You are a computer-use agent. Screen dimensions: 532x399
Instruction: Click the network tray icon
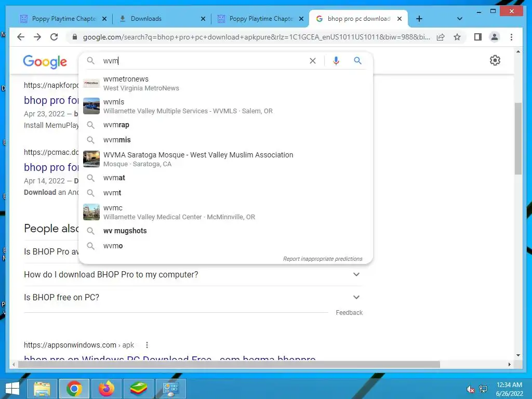point(483,389)
